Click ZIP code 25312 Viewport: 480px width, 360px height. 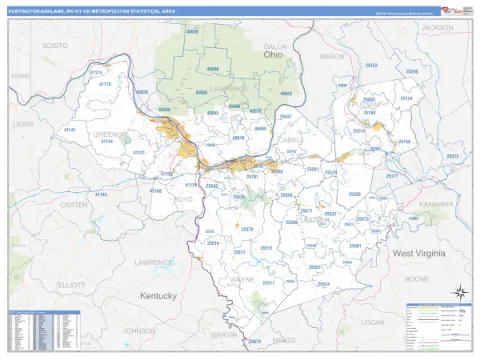coord(452,156)
